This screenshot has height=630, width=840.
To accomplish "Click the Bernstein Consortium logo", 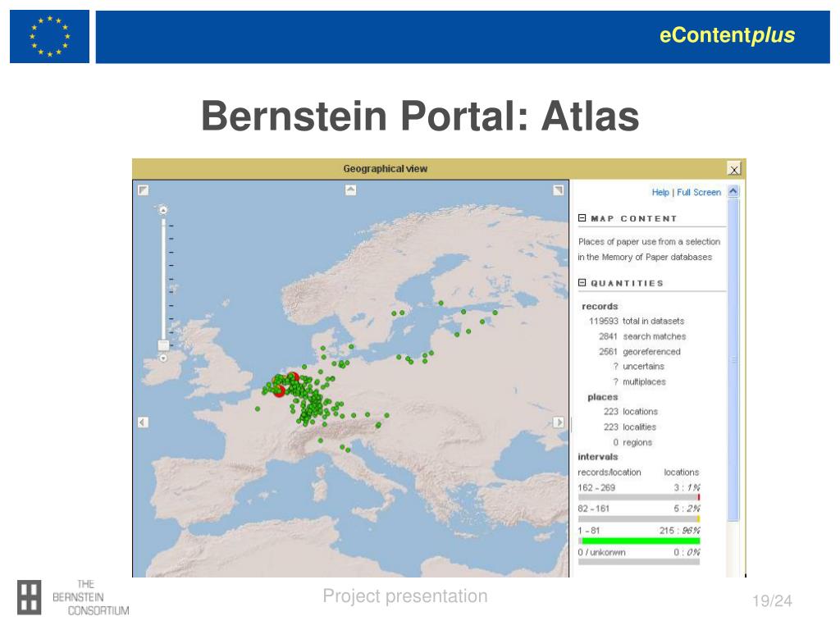I will [73, 597].
